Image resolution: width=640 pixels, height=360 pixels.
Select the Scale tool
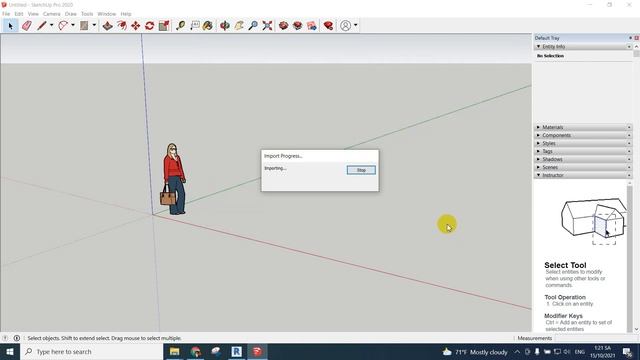click(164, 26)
